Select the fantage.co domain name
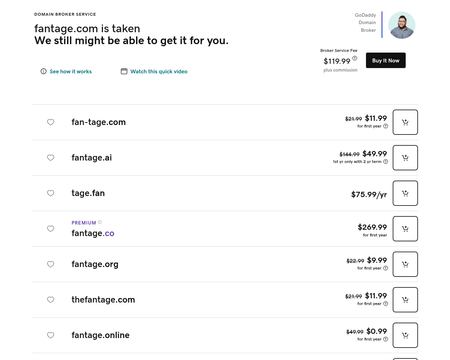The height and width of the screenshot is (360, 450). [93, 233]
